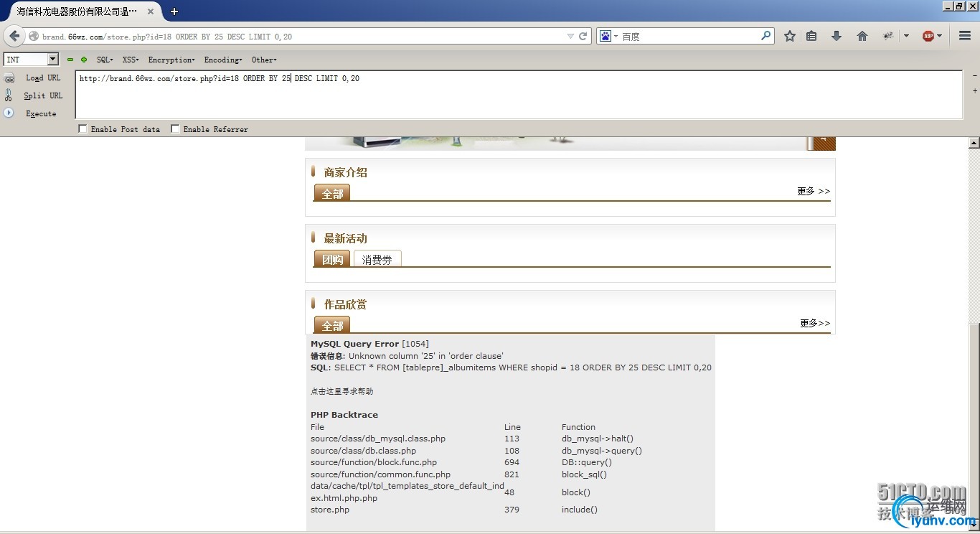
Task: Open the downloads arrow icon
Action: click(x=837, y=36)
